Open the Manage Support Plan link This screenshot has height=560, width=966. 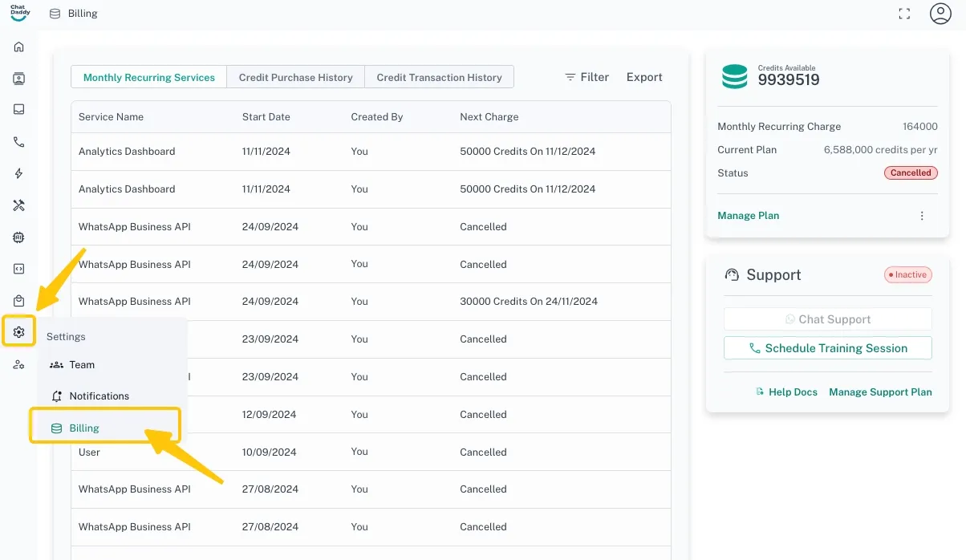tap(880, 392)
